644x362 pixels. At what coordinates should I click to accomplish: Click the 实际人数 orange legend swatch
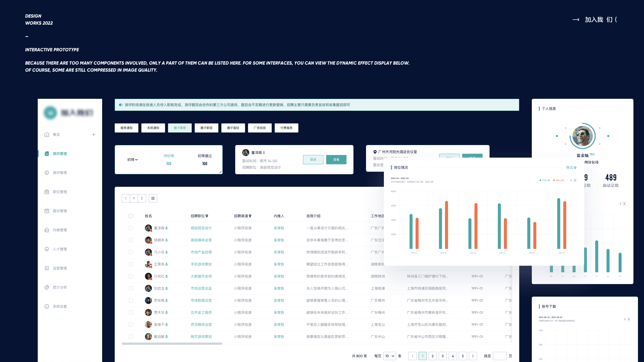pos(554,180)
